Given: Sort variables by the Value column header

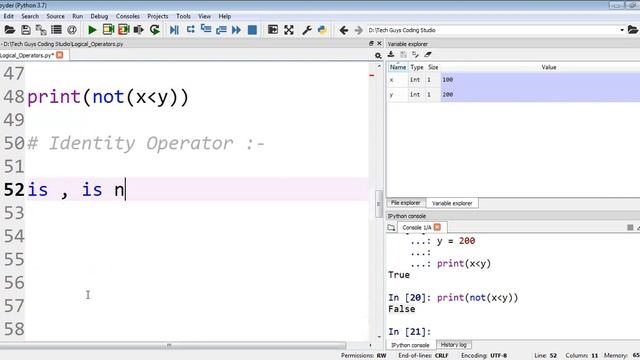Looking at the screenshot, I should [549, 67].
